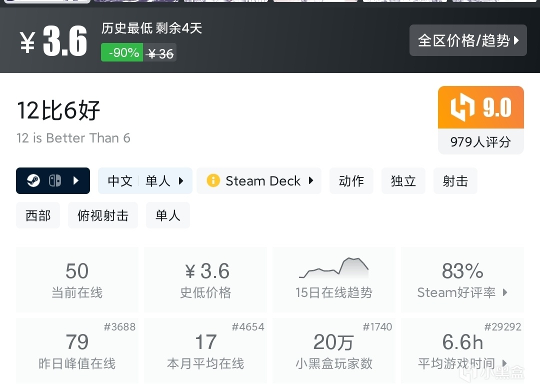Select the 射击 genre tag
This screenshot has height=392, width=540.
455,180
